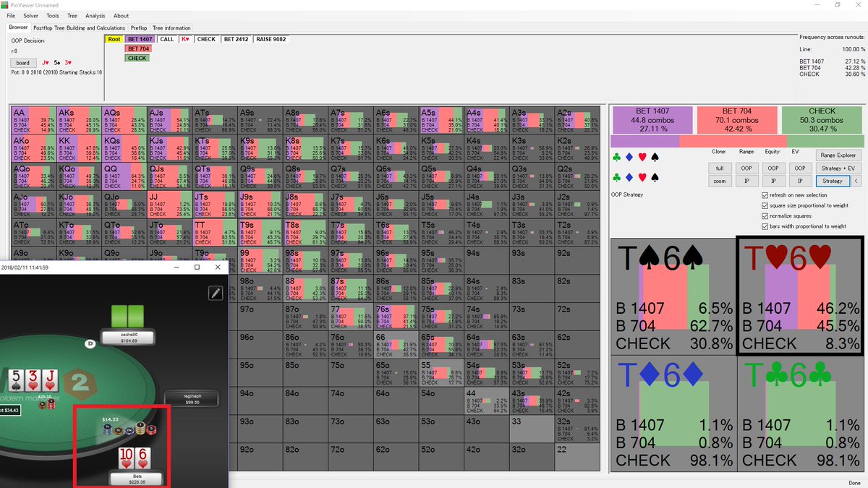
Task: Click purple BET 1407 44.8 combos summary box
Action: point(652,119)
